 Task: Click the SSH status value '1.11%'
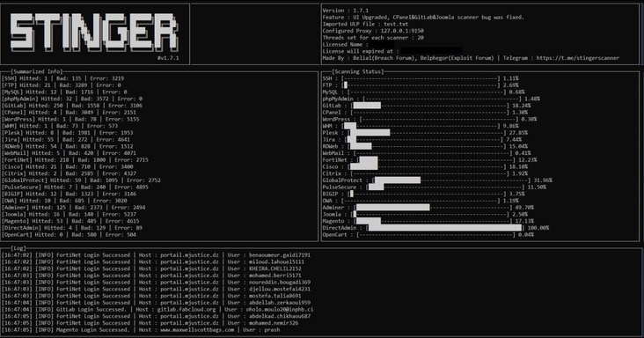(510, 78)
